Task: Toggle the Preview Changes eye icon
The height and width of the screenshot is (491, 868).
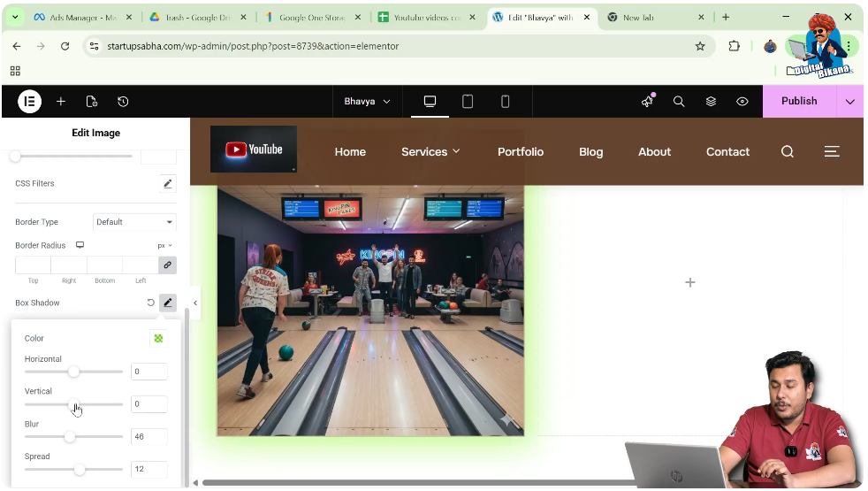Action: [x=742, y=102]
